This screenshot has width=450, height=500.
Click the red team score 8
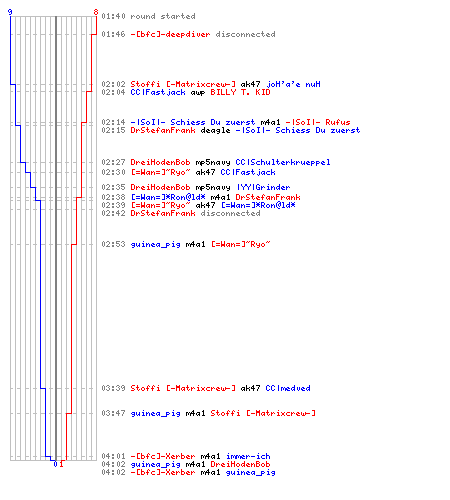point(96,12)
